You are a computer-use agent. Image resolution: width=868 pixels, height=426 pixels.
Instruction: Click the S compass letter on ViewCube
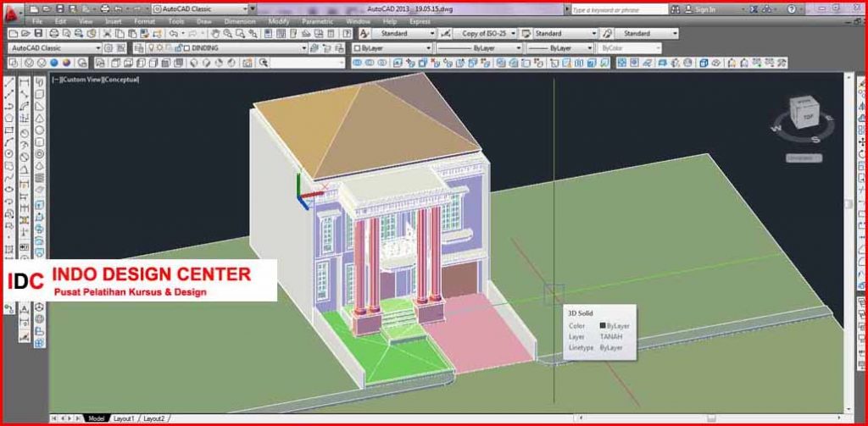[x=815, y=140]
